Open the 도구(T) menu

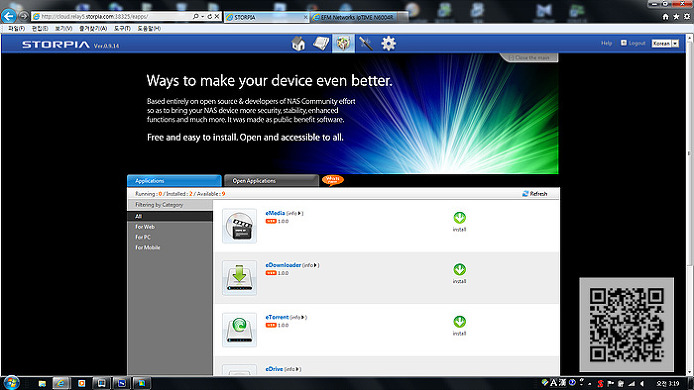(122, 28)
